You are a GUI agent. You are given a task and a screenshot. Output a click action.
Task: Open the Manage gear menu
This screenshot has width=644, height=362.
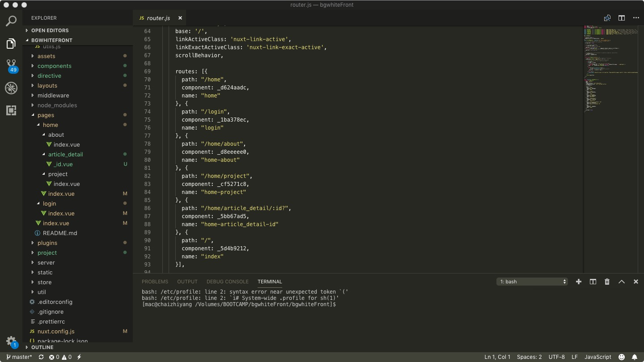11,341
